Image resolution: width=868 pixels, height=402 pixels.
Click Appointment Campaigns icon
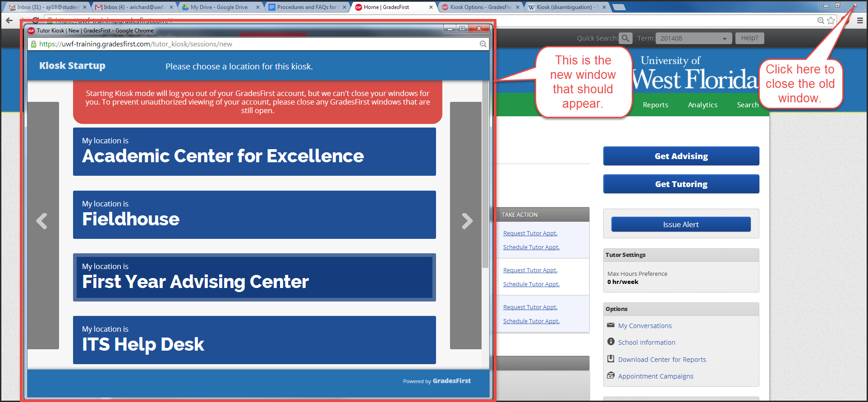point(611,375)
